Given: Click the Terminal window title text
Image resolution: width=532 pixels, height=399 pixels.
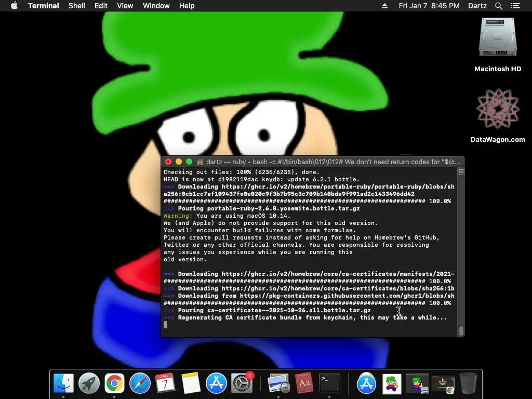Looking at the screenshot, I should pyautogui.click(x=333, y=162).
